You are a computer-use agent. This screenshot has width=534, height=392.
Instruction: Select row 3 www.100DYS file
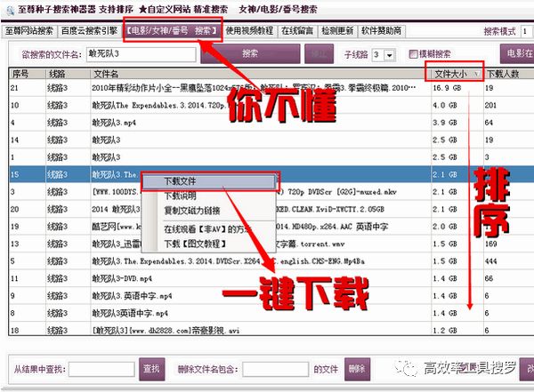pyautogui.click(x=271, y=192)
